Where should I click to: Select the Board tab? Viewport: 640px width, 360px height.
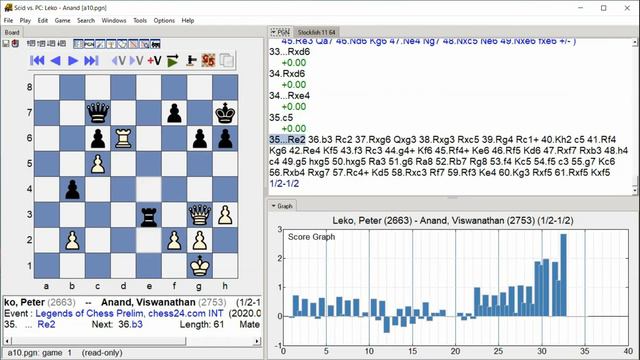12,32
